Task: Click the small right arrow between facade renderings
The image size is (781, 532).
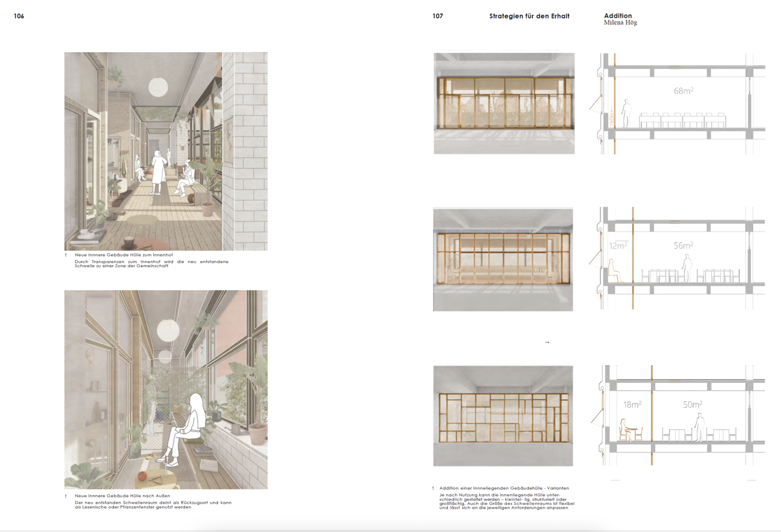Action: (547, 342)
